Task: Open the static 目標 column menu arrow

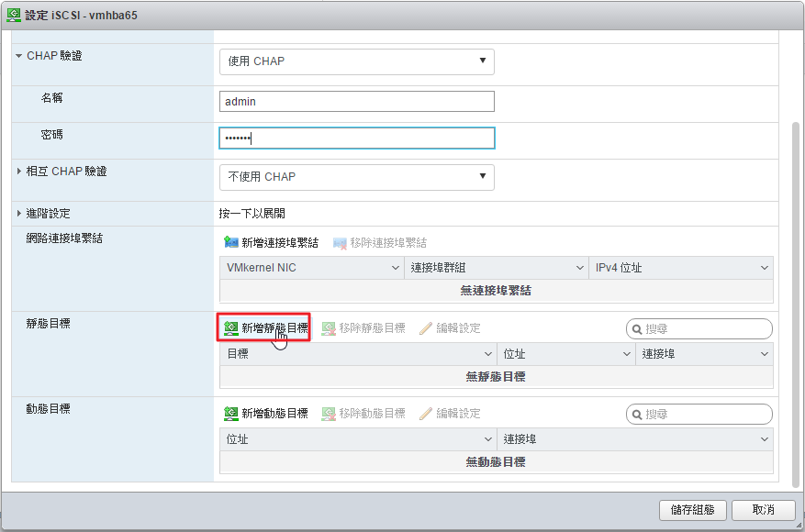Action: click(488, 354)
